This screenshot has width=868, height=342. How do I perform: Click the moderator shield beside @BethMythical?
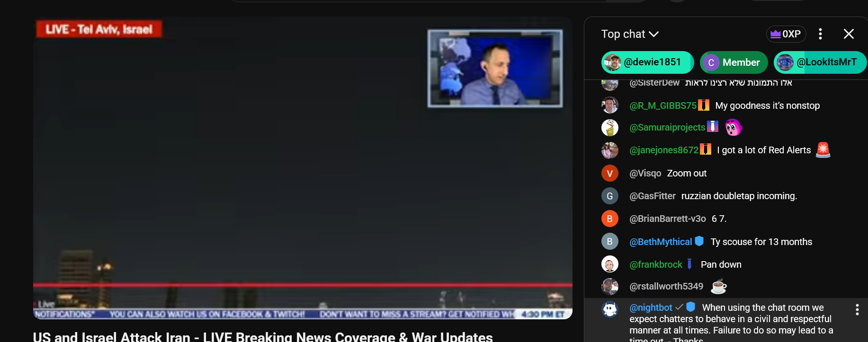[699, 241]
